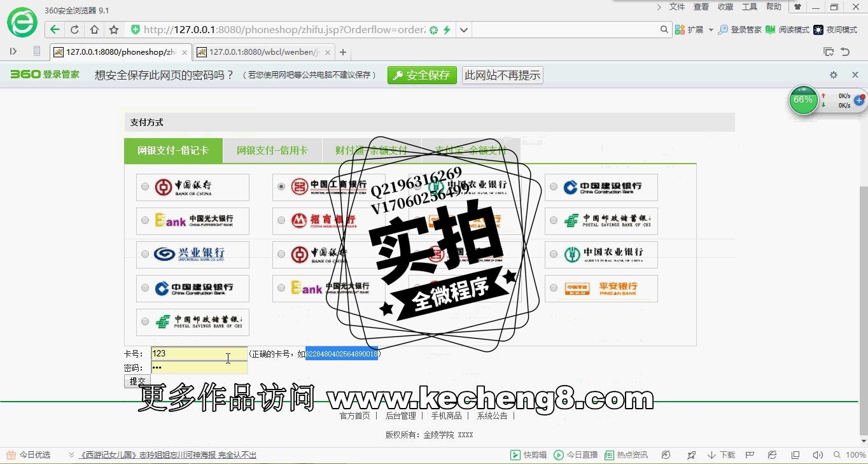Viewport: 868px width, 464px height.
Task: Select 中国光大银行 radio below 中国银行 in first column
Action: 145,220
